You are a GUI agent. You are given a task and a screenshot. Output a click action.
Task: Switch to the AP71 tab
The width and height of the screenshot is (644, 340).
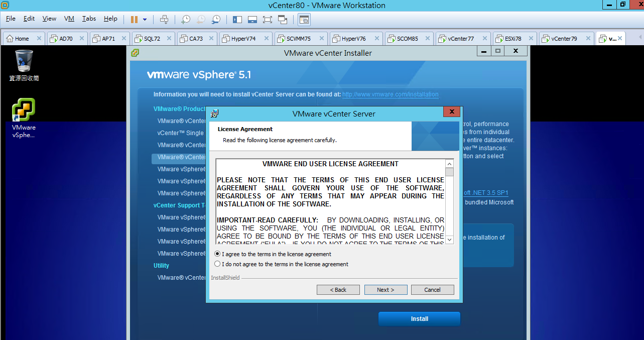tap(108, 38)
